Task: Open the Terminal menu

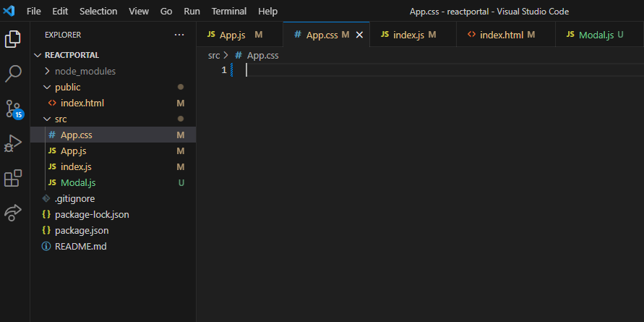Action: (x=229, y=11)
